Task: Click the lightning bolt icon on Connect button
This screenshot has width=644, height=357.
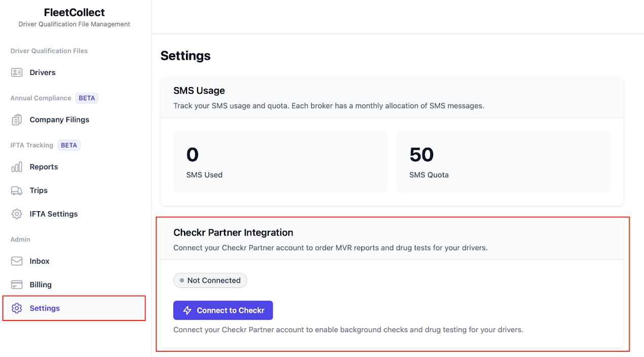Action: point(187,310)
